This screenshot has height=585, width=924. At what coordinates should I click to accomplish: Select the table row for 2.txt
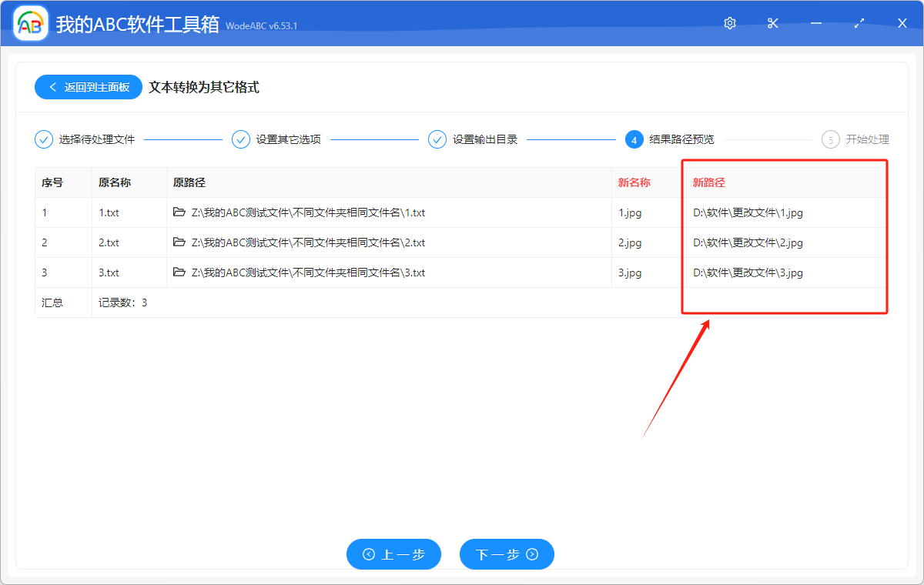tap(385, 242)
